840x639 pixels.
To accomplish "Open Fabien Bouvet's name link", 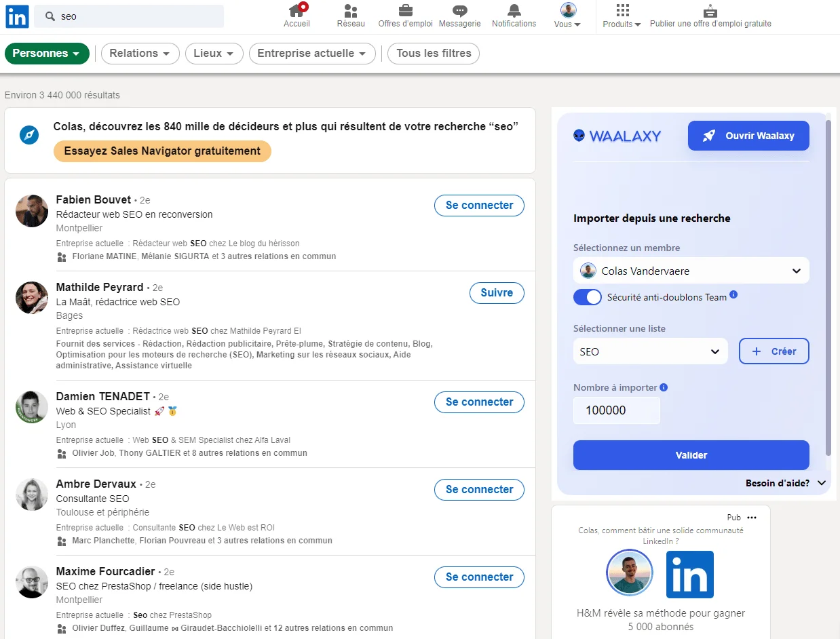I will point(94,200).
